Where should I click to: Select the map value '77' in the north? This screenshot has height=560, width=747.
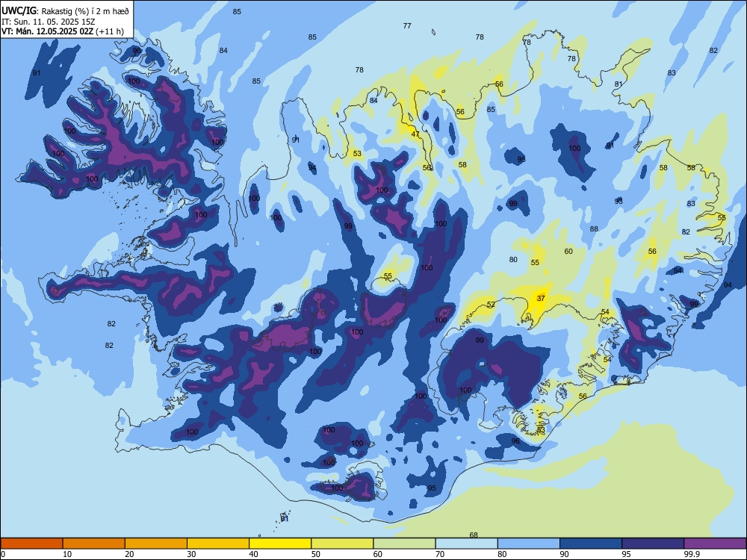(407, 26)
